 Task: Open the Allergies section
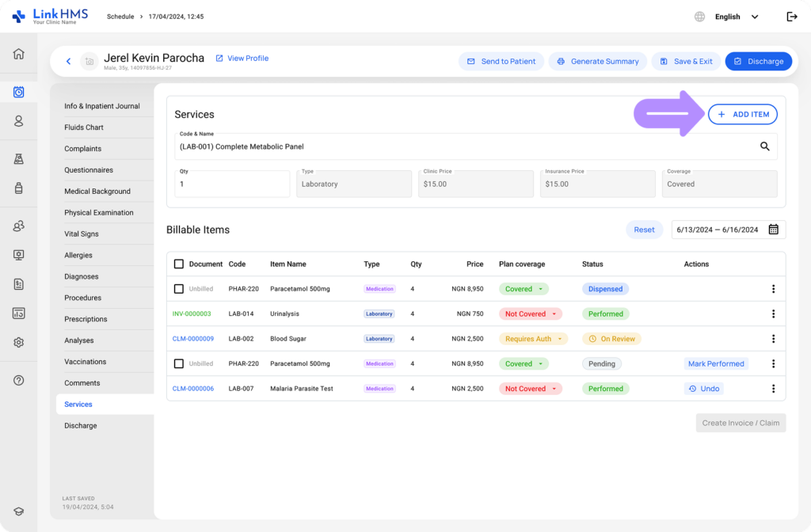[x=78, y=256]
